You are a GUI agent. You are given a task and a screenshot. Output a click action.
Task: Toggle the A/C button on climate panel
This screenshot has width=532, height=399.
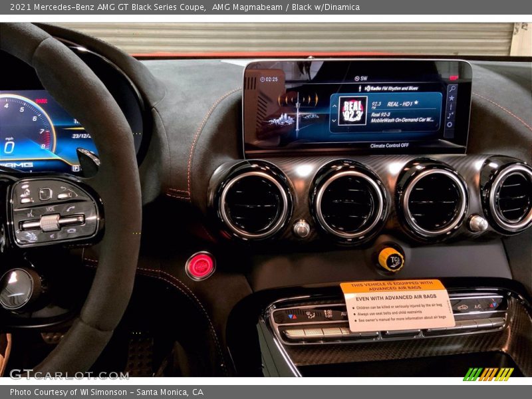click(477, 307)
